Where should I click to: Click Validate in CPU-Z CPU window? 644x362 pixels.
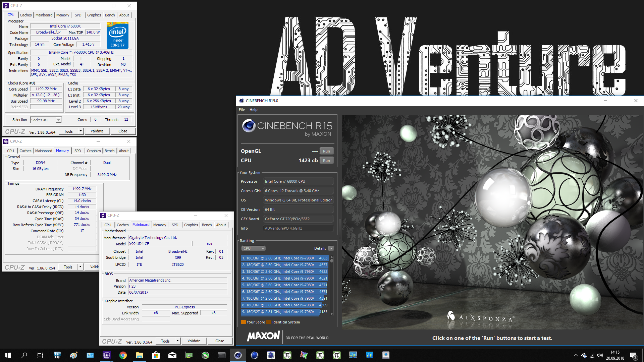tap(97, 131)
